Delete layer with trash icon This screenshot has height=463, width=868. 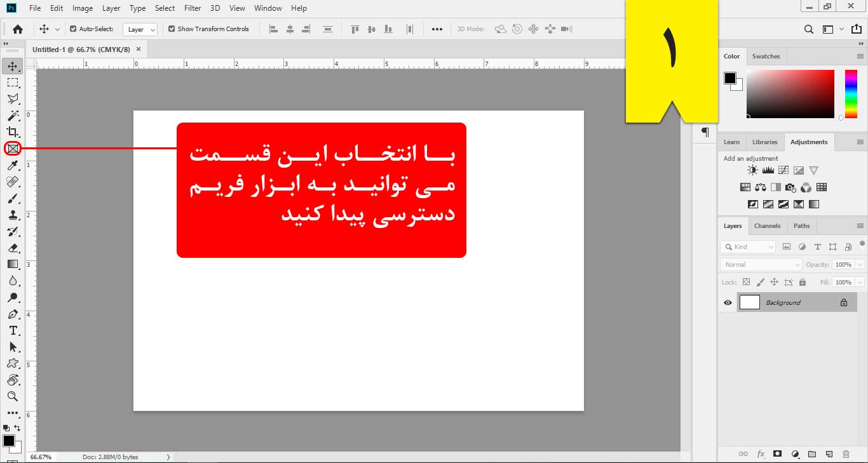click(x=846, y=454)
